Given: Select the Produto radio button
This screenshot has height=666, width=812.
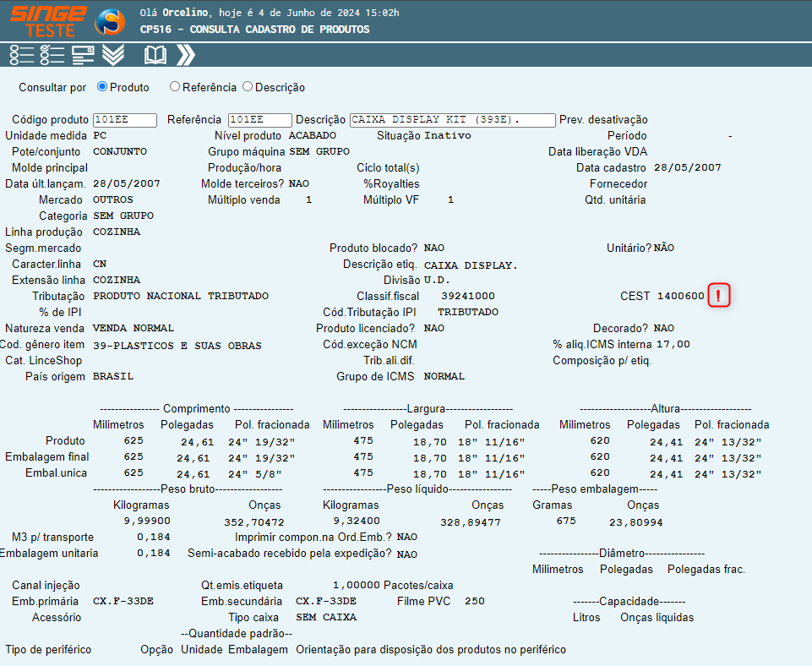Looking at the screenshot, I should tap(102, 86).
